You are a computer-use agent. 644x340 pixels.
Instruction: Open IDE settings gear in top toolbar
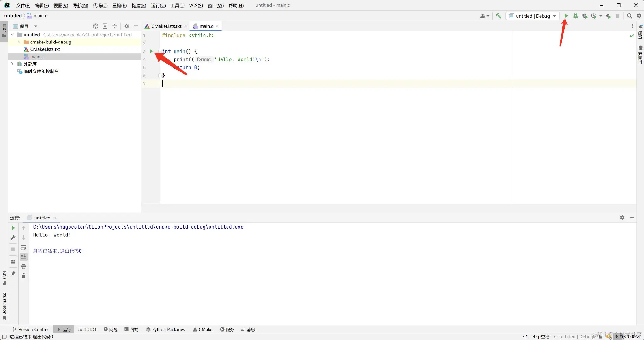coord(639,16)
